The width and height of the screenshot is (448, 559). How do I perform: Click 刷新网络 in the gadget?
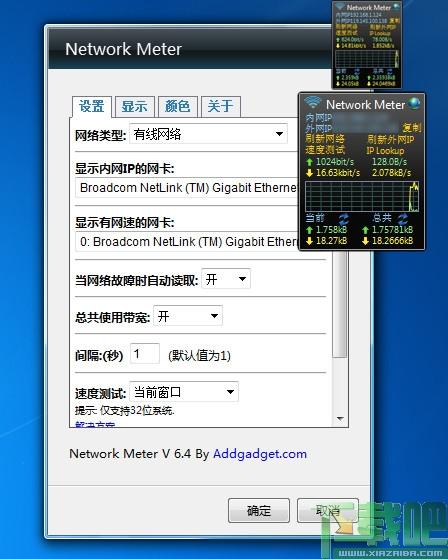325,139
